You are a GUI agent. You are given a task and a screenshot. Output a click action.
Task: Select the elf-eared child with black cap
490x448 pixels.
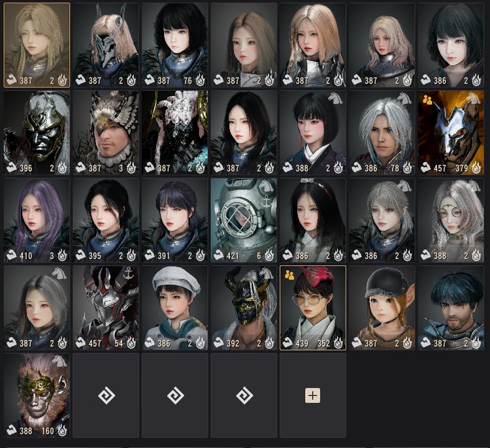point(382,308)
